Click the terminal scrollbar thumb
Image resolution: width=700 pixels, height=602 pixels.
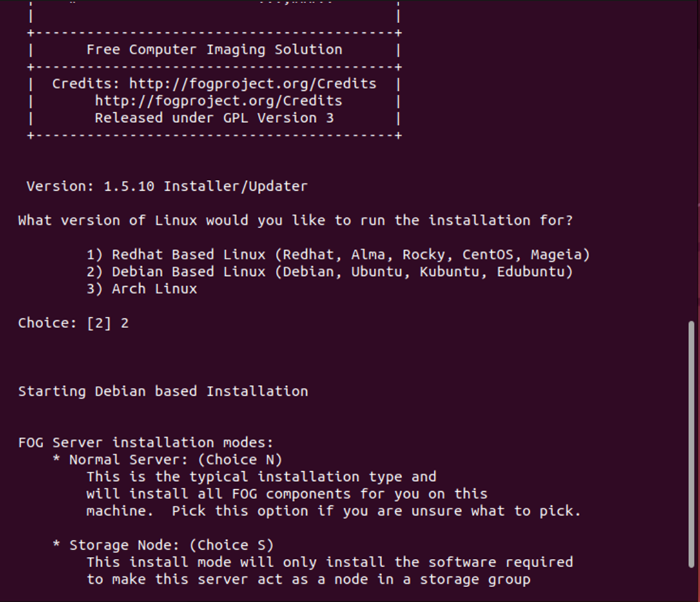click(692, 444)
